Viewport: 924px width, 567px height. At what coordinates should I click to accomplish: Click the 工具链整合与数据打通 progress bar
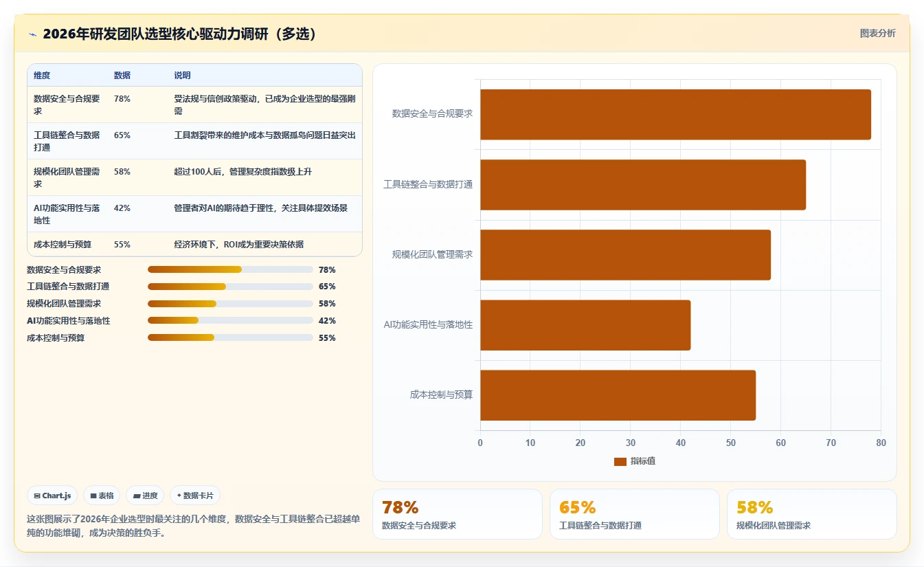230,287
